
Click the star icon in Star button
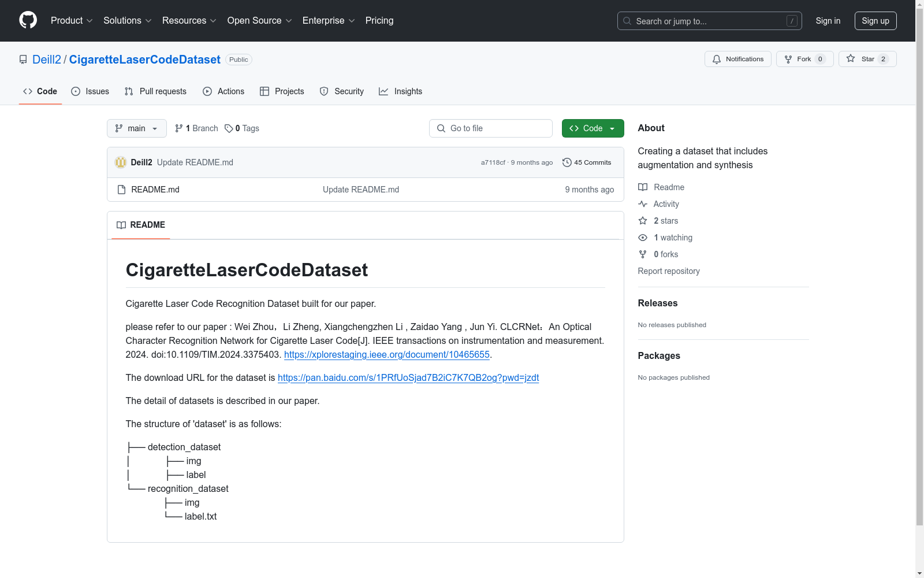(851, 58)
